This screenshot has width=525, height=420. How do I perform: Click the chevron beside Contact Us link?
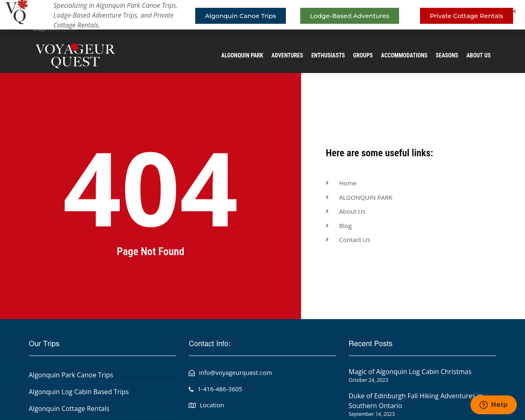[x=327, y=240]
